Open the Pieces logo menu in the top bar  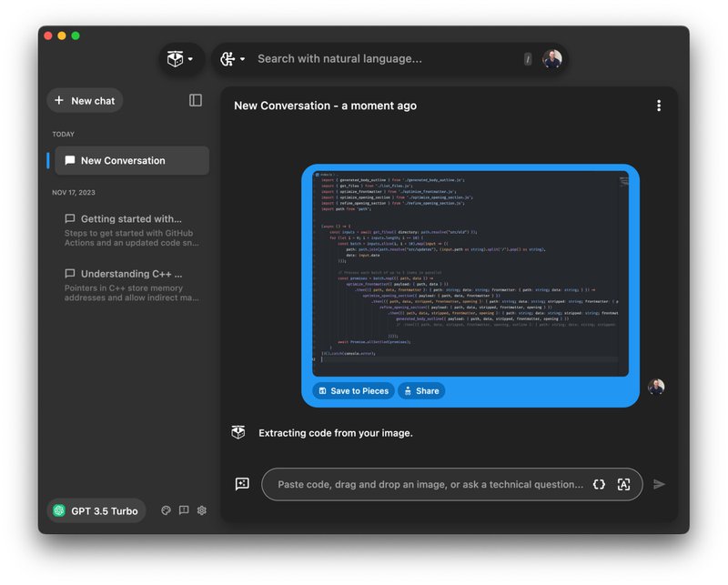click(x=176, y=57)
